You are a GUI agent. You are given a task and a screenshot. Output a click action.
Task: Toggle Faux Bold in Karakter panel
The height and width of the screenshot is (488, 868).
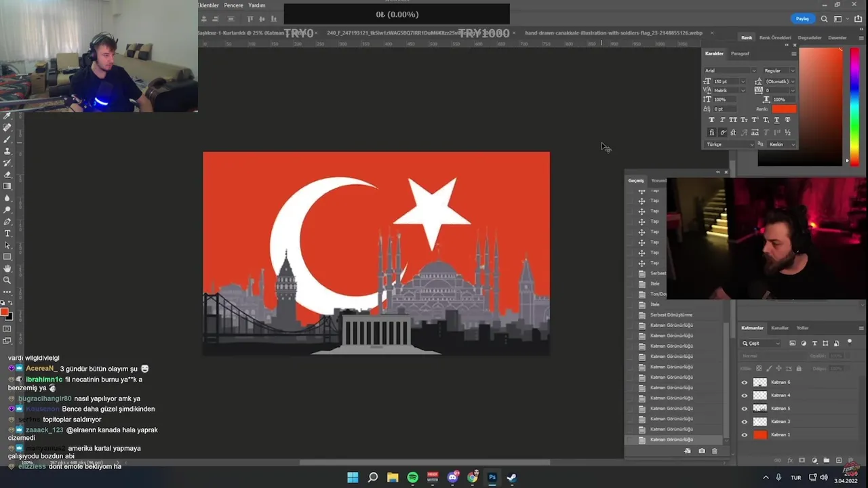click(712, 120)
